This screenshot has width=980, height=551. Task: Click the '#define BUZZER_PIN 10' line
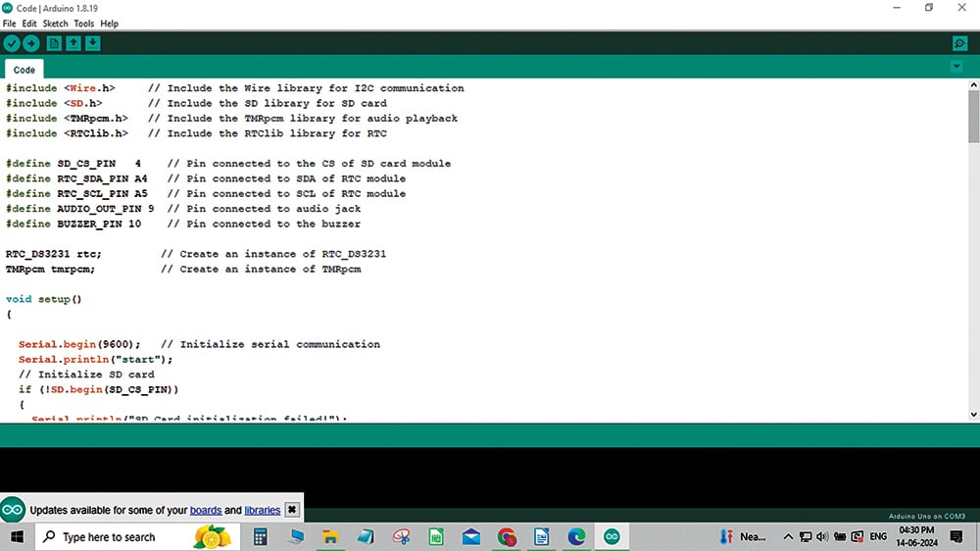click(x=73, y=224)
